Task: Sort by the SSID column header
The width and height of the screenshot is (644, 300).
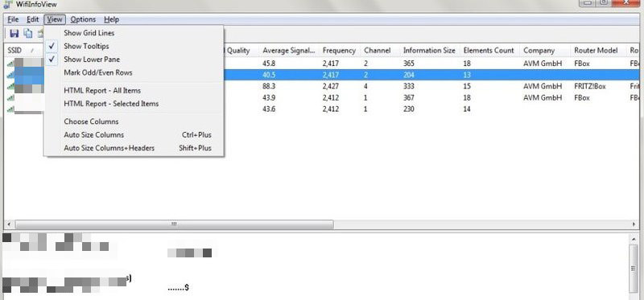Action: [x=24, y=51]
